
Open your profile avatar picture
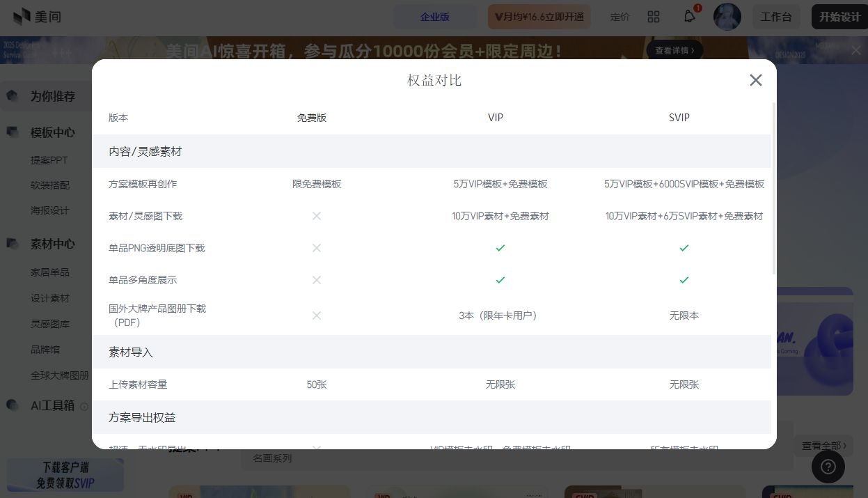(x=727, y=16)
